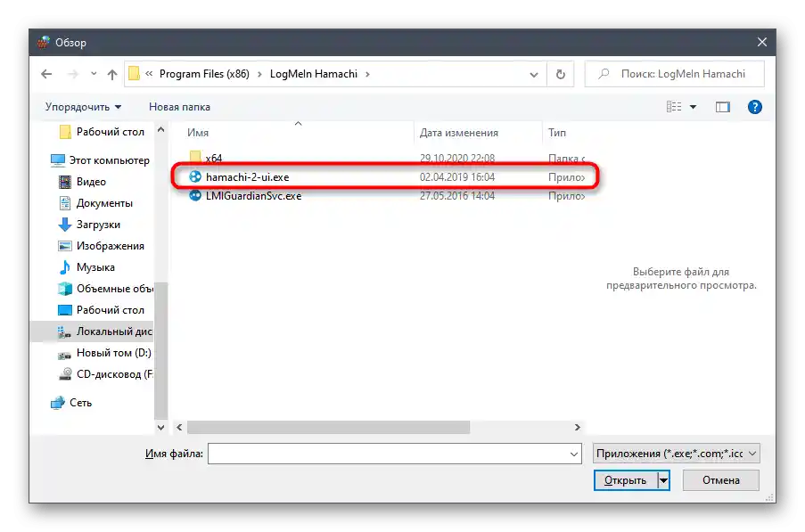
Task: Open Загрузки in sidebar
Action: click(98, 225)
